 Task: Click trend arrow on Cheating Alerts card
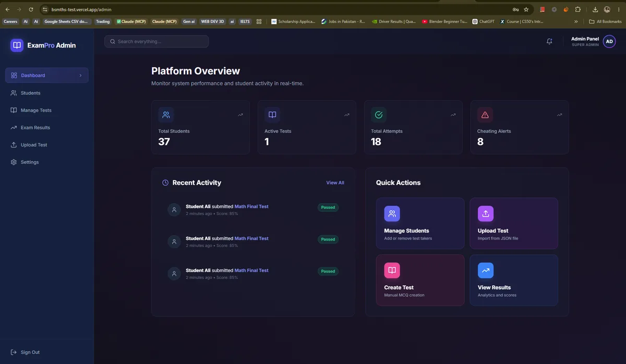560,115
